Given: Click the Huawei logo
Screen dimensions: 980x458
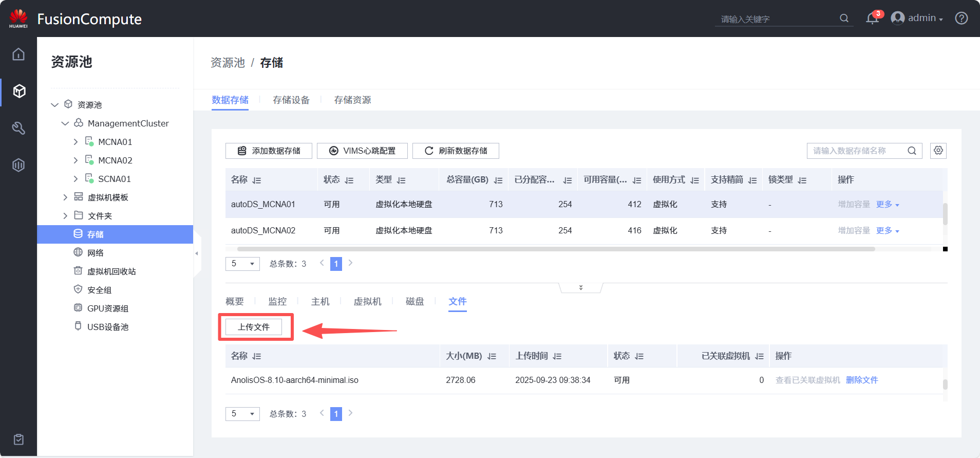Looking at the screenshot, I should point(18,18).
